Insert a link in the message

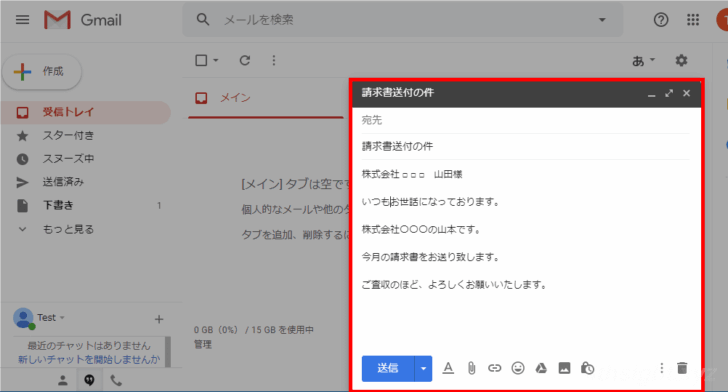[494, 368]
